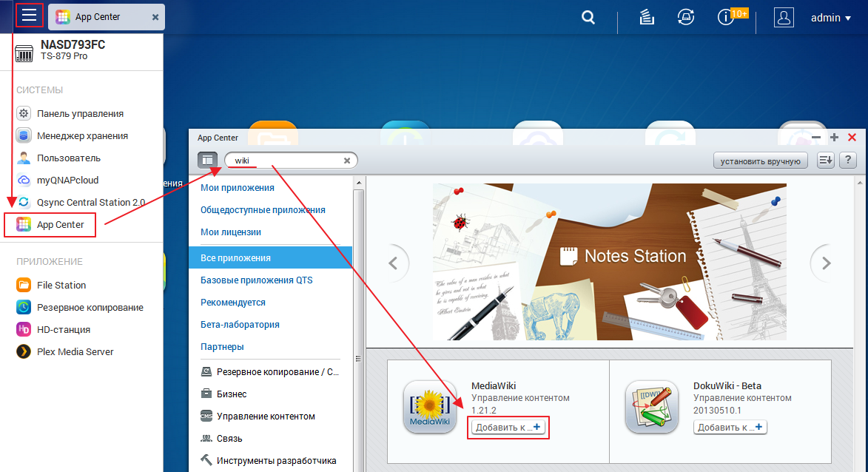The image size is (868, 472).
Task: Expand the admin account dropdown
Action: [830, 18]
